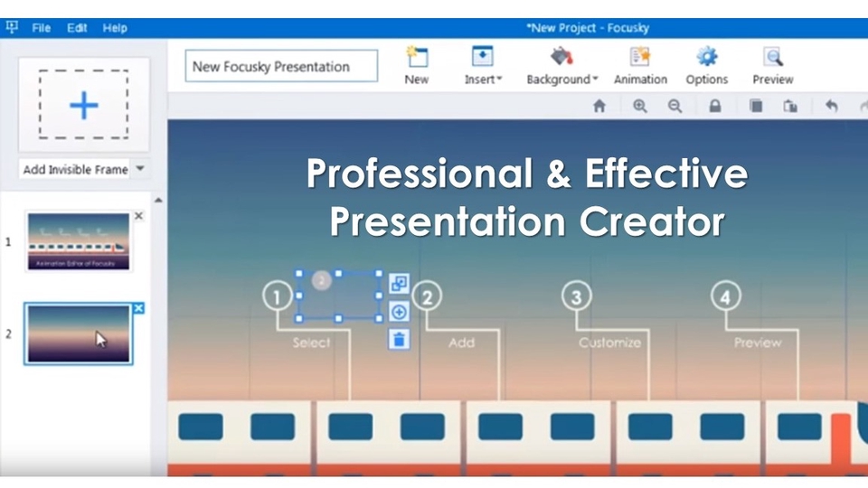Click the add frame plus box
This screenshot has width=868, height=488.
tap(83, 105)
